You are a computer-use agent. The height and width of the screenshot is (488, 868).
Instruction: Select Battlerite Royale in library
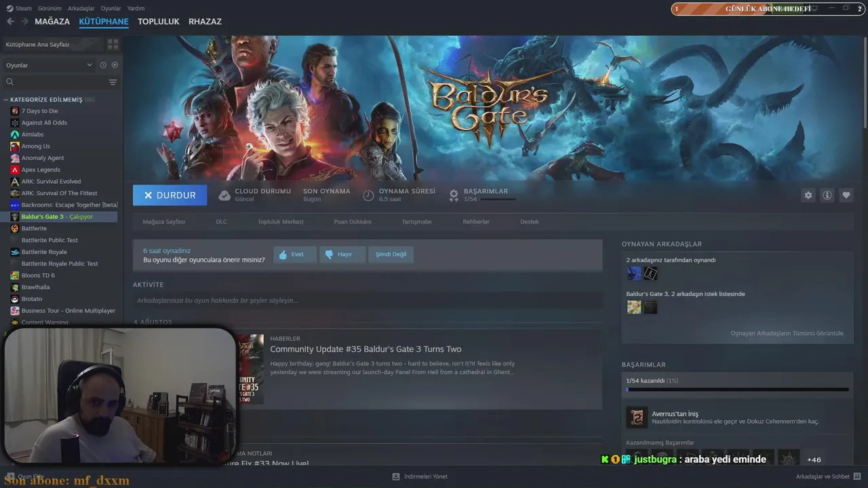pyautogui.click(x=44, y=252)
